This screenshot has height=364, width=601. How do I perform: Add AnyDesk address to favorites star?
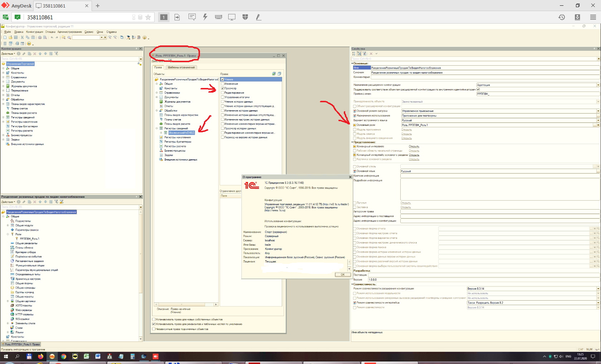[x=148, y=17]
